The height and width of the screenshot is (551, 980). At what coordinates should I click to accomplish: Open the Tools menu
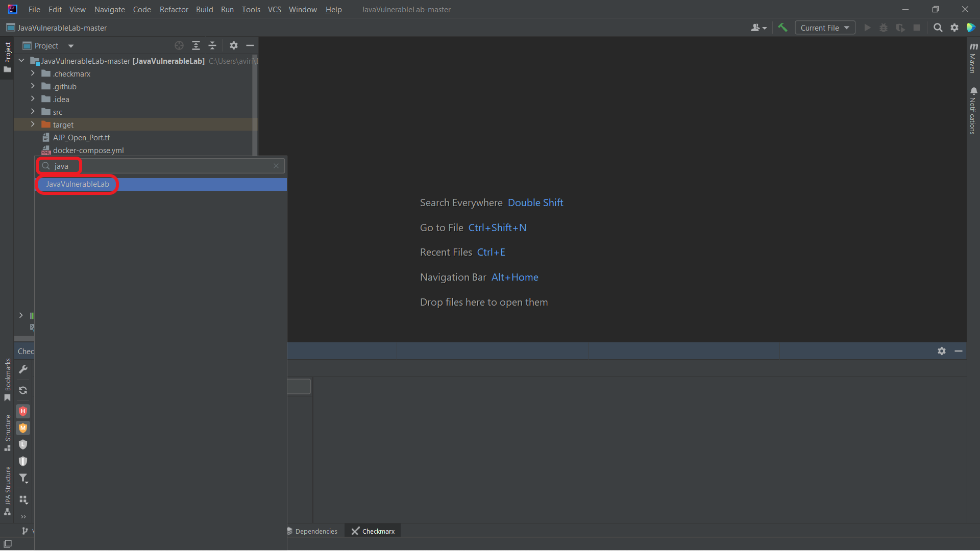click(251, 10)
